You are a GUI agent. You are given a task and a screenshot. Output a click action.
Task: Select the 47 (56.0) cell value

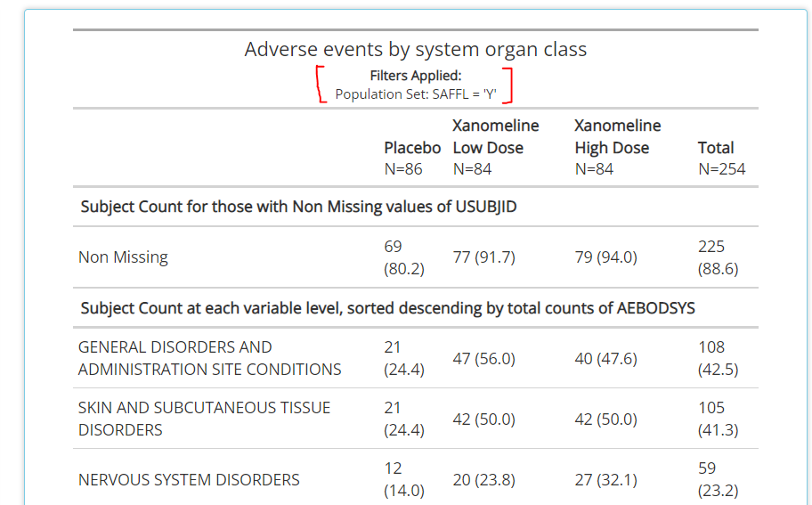[483, 358]
